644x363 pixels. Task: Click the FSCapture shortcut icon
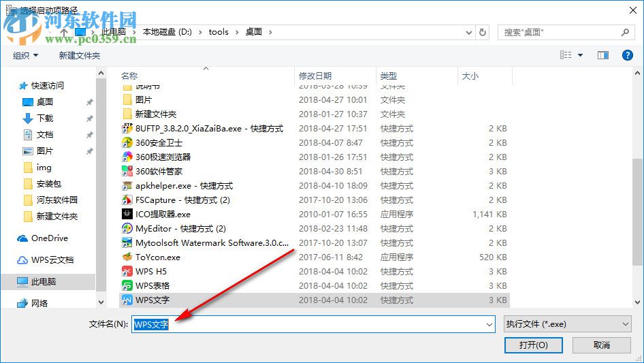pyautogui.click(x=127, y=200)
